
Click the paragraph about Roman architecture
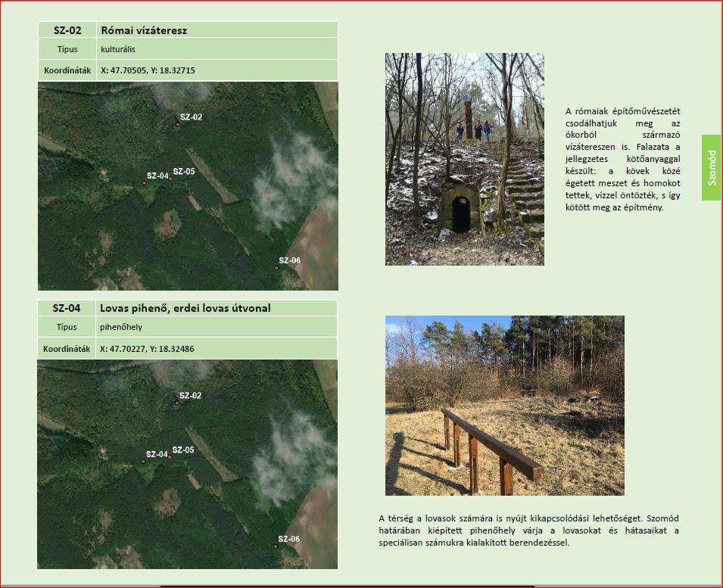coord(622,159)
